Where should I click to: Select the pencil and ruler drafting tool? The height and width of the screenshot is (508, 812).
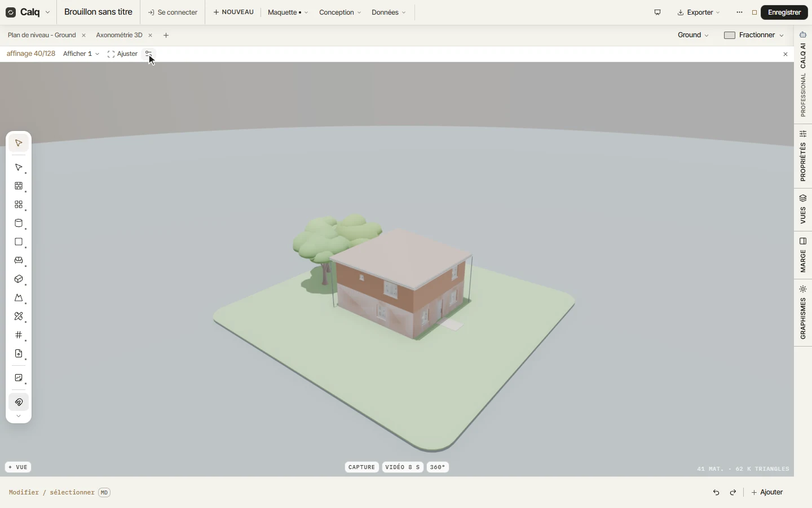[19, 317]
